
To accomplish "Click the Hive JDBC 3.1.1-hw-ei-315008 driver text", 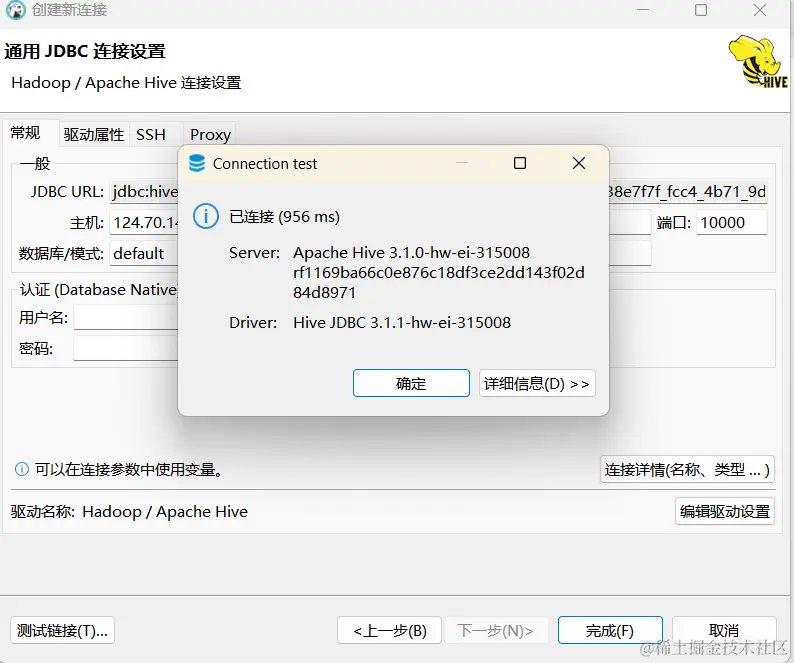I will (402, 323).
